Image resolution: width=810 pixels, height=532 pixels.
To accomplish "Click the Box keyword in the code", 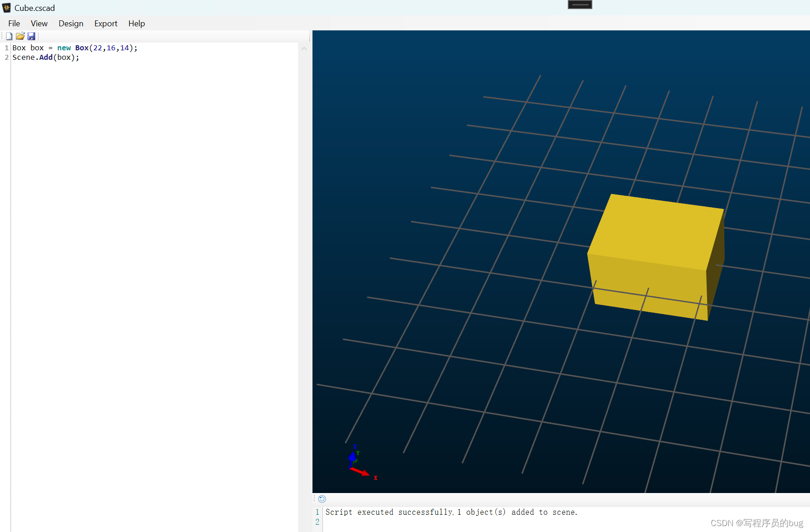I will coord(19,48).
